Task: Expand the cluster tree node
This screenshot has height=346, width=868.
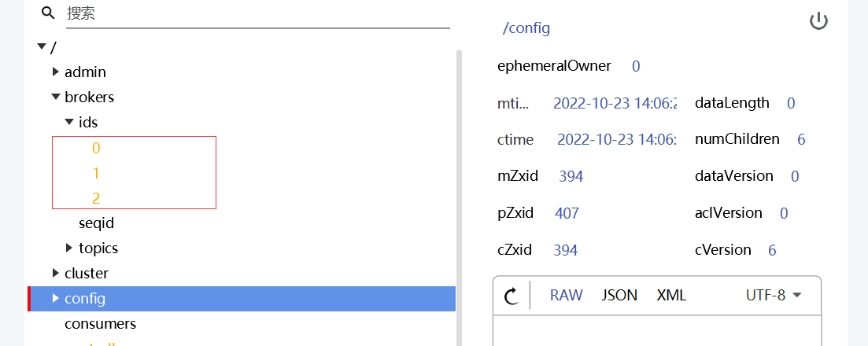Action: [55, 272]
